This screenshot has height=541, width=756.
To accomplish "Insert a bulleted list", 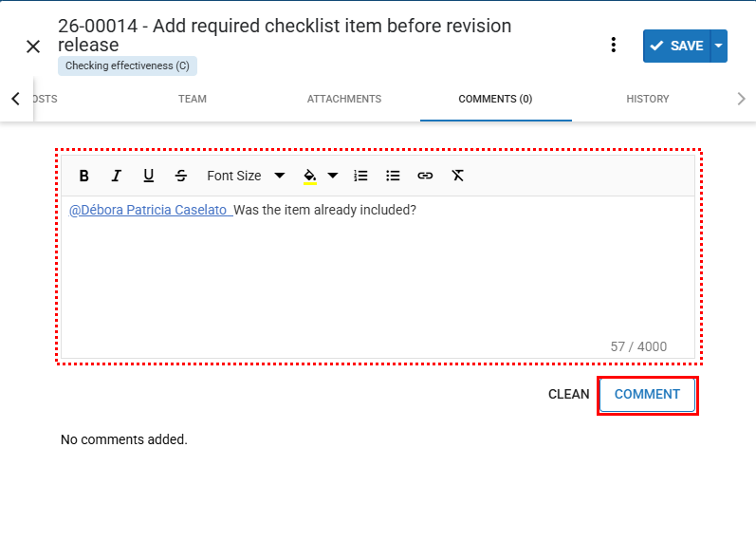I will (393, 176).
